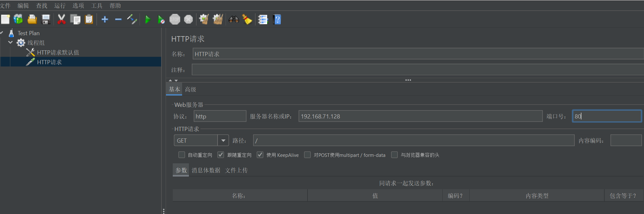
Task: Select HTTP请求默认值 in the tree
Action: coord(58,52)
